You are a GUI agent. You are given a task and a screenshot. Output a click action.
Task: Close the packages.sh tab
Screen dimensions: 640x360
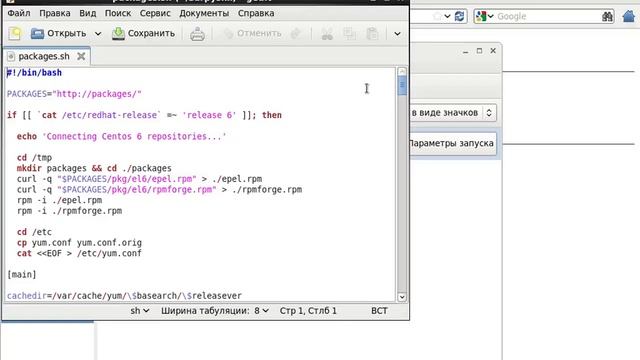coord(81,56)
